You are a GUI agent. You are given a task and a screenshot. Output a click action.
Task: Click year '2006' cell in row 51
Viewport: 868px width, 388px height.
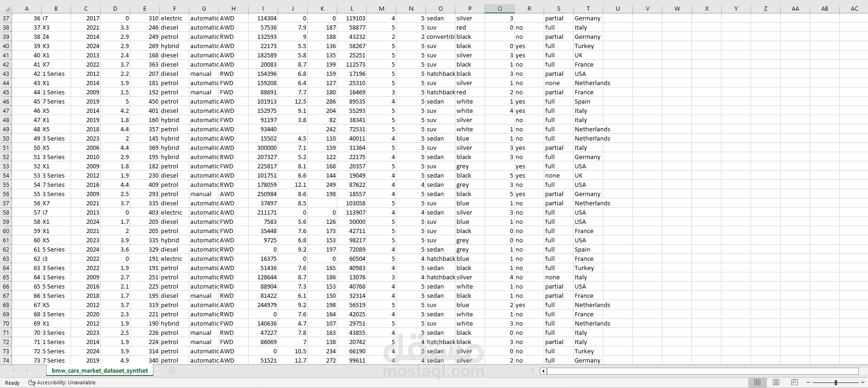click(86, 148)
